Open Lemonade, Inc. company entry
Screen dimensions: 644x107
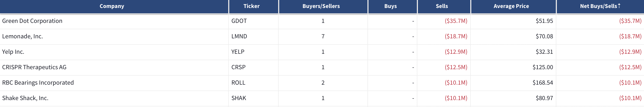[x=23, y=36]
